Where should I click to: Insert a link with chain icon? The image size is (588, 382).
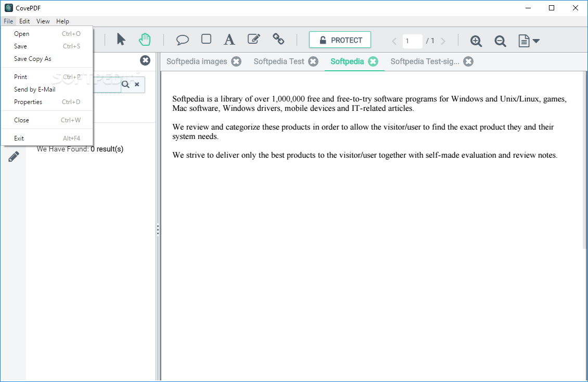click(278, 39)
